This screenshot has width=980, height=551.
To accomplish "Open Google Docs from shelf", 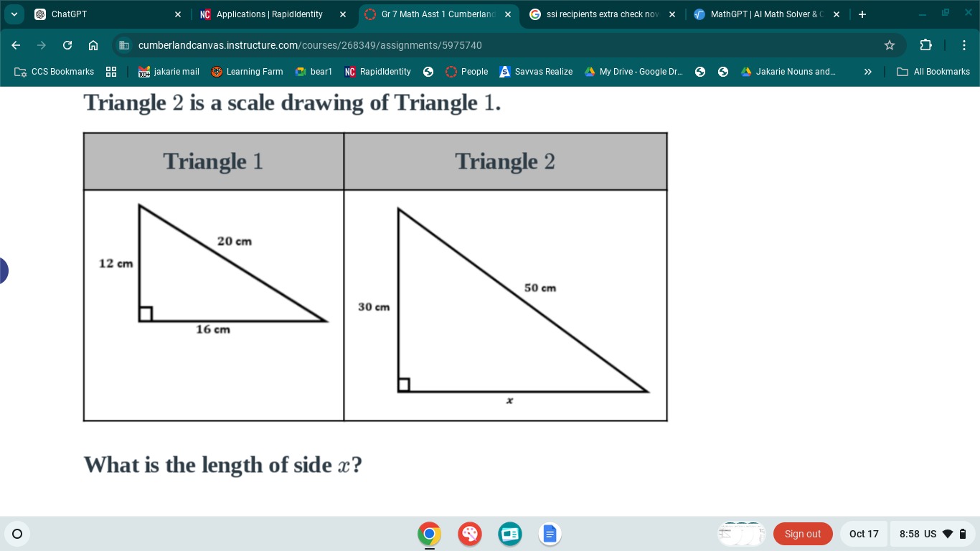I will [550, 534].
